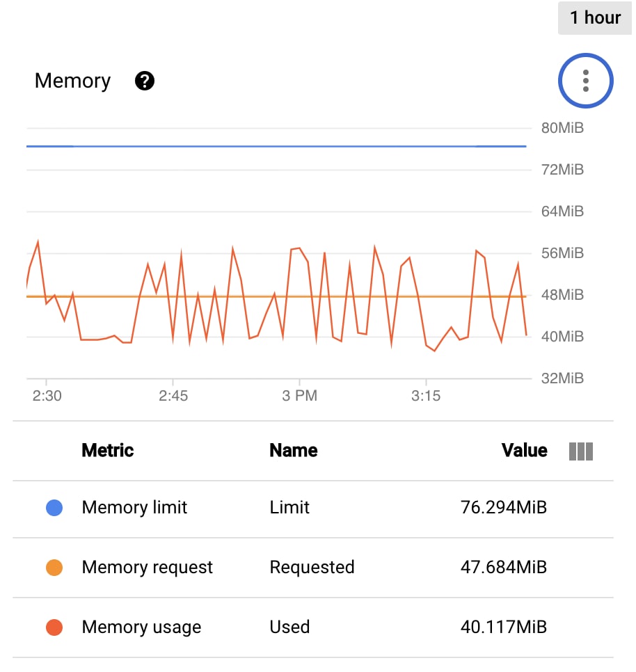Select the 1 hour time range
The height and width of the screenshot is (672, 636).
(x=595, y=17)
